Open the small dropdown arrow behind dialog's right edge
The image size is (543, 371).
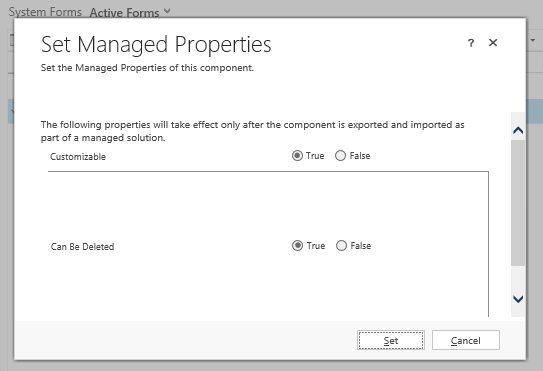[533, 40]
